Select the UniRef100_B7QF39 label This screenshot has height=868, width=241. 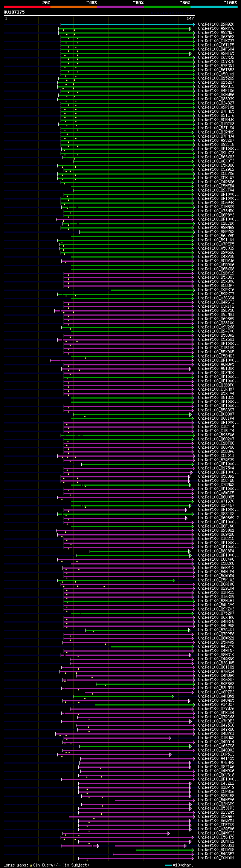216,460
